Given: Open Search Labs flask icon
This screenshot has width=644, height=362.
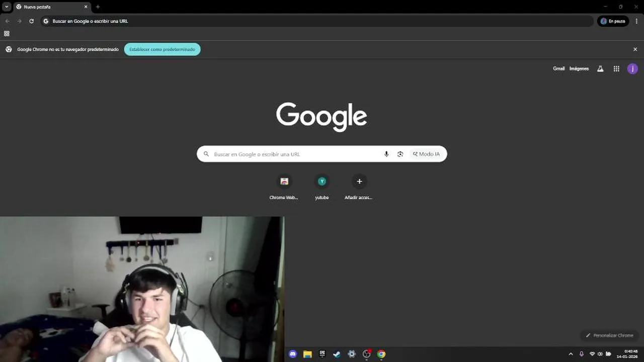Looking at the screenshot, I should point(600,69).
